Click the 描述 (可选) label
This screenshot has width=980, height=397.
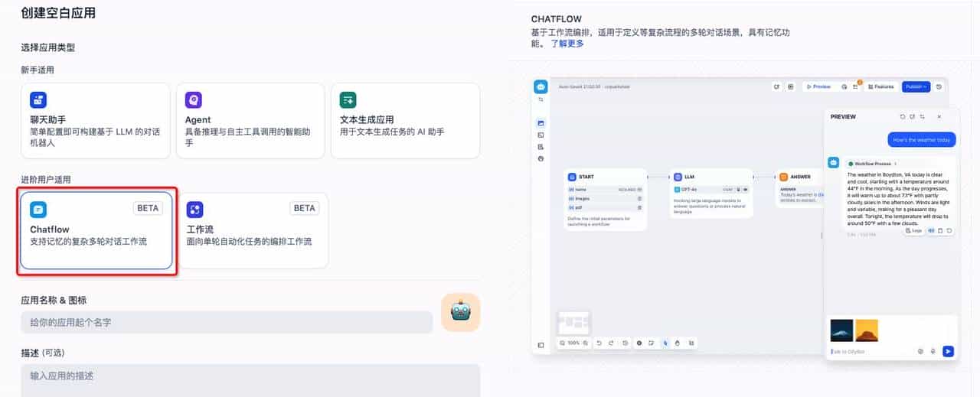pos(42,353)
